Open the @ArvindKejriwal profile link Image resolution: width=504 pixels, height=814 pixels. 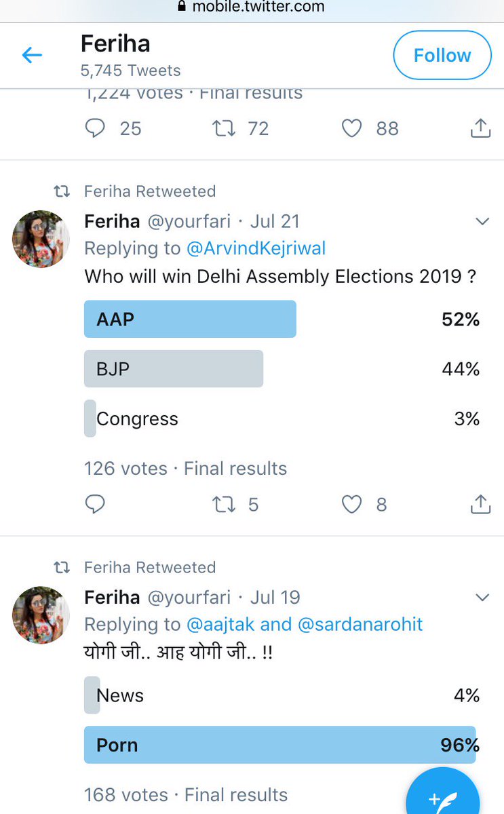tap(256, 248)
